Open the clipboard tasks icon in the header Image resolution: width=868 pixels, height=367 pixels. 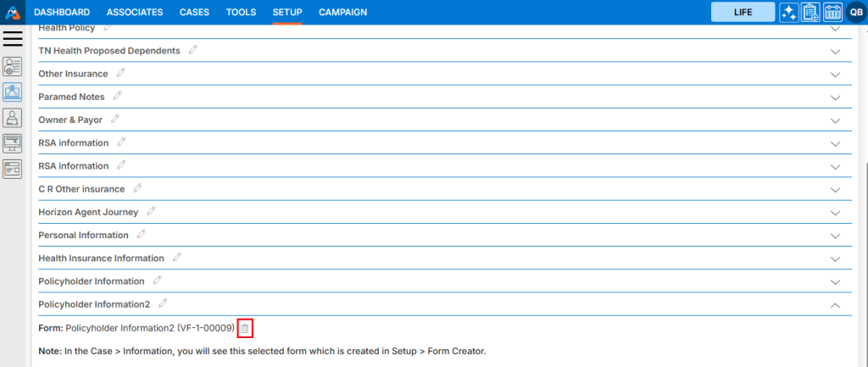tap(810, 13)
